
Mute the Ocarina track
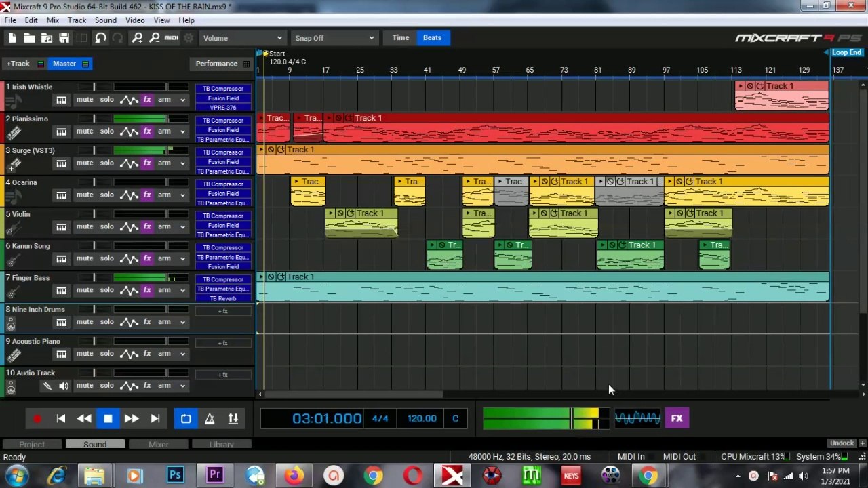click(85, 195)
